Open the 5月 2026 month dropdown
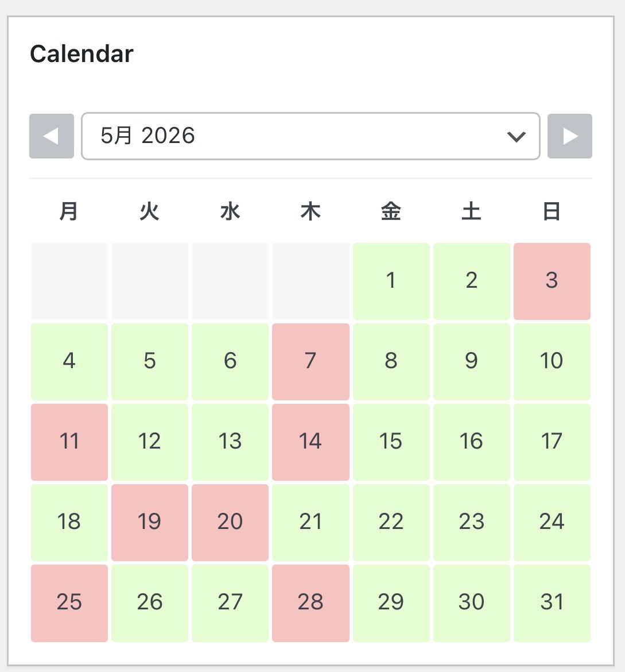Image resolution: width=625 pixels, height=672 pixels. (310, 136)
